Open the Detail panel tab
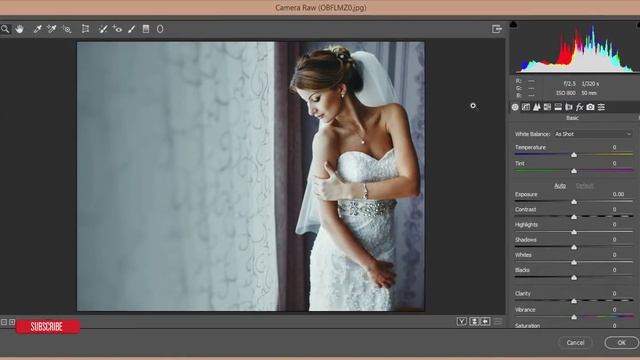 tap(537, 107)
